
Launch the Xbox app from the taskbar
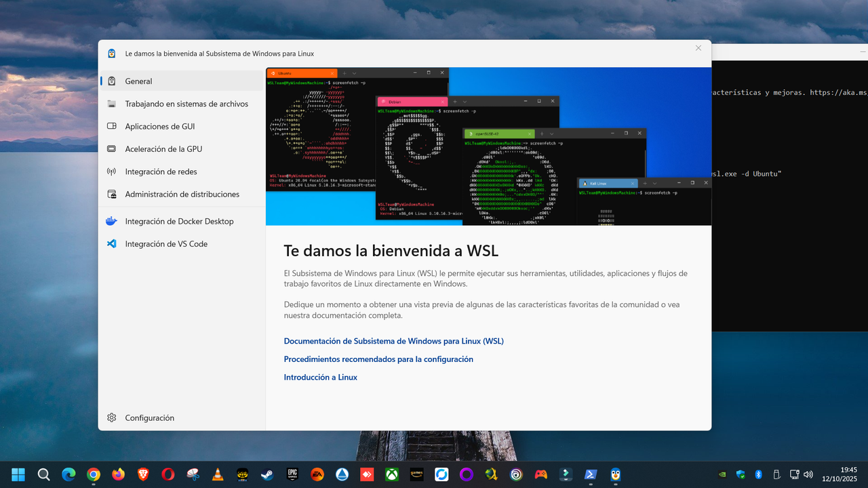[x=391, y=474]
